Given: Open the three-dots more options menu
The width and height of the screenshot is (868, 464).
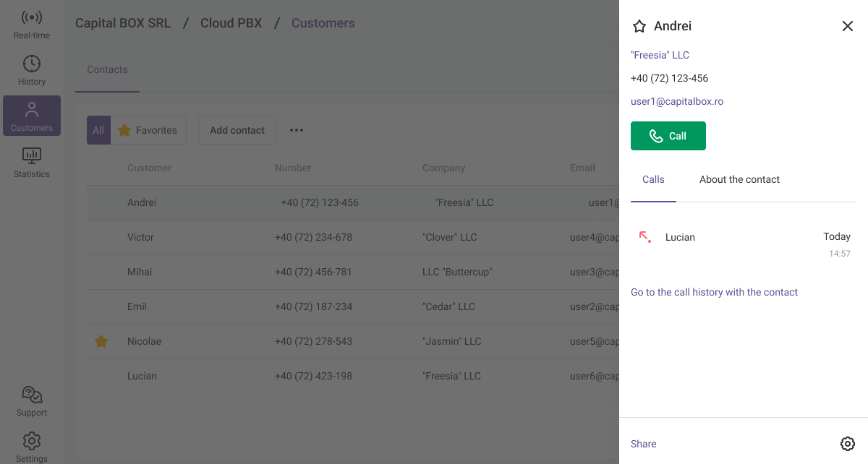Looking at the screenshot, I should click(x=297, y=130).
